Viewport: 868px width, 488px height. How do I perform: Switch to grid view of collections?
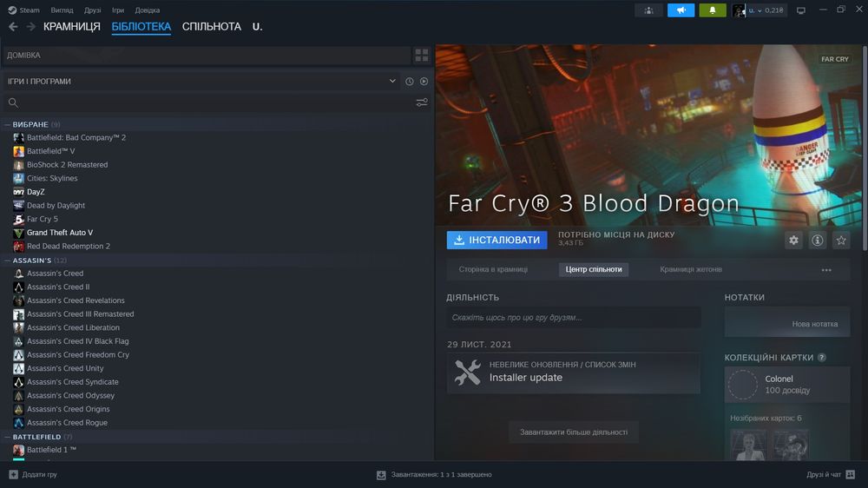(x=422, y=55)
